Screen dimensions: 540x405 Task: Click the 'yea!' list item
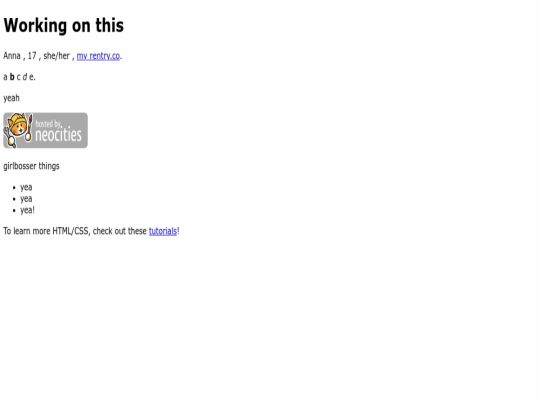tap(28, 210)
